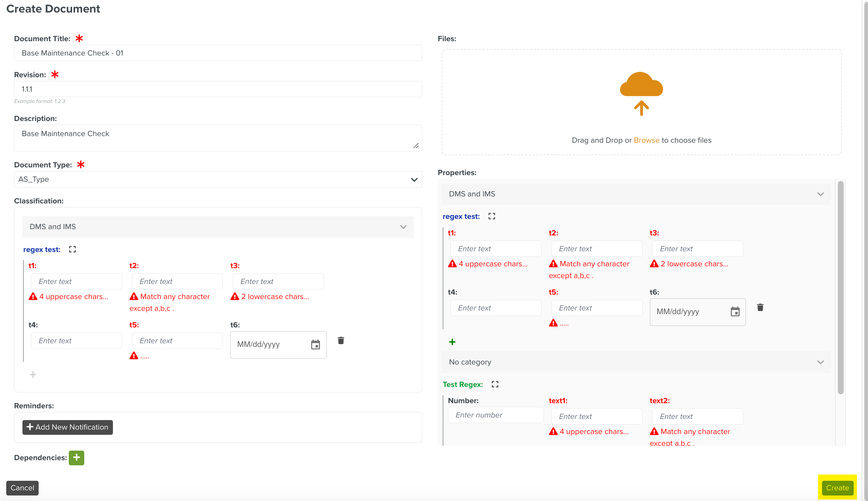Click the Browse link to choose files
This screenshot has height=501, width=868.
(x=646, y=140)
